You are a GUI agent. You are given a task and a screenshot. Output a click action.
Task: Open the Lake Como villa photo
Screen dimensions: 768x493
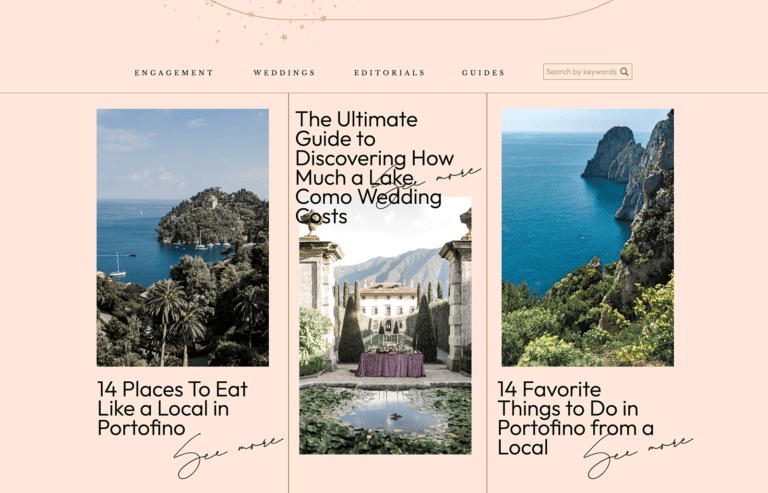tap(385, 326)
